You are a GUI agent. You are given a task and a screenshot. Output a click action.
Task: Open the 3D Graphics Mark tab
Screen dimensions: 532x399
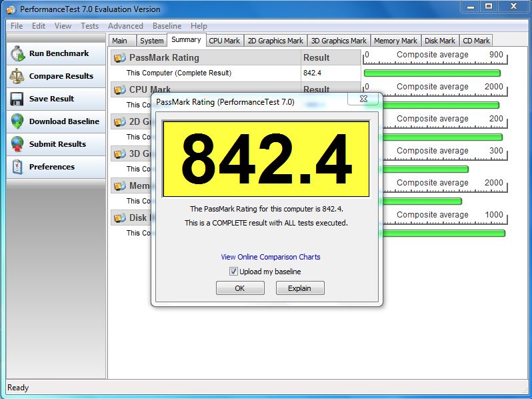click(339, 41)
